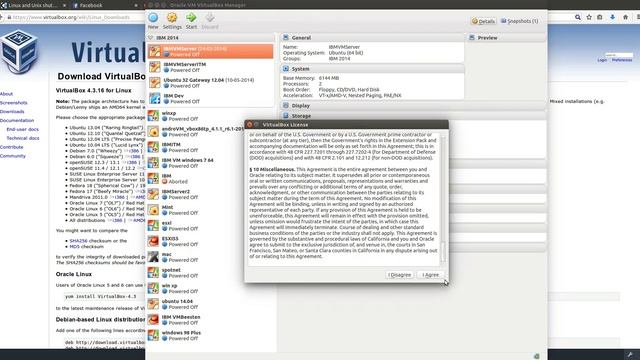Click the Mint VM icon
This screenshot has height=360, width=640.
(x=153, y=210)
